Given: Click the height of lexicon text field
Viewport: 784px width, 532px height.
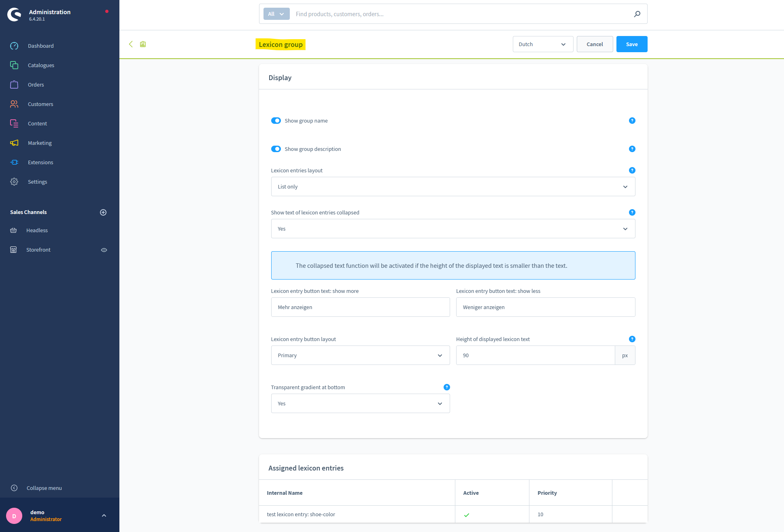Looking at the screenshot, I should click(535, 355).
